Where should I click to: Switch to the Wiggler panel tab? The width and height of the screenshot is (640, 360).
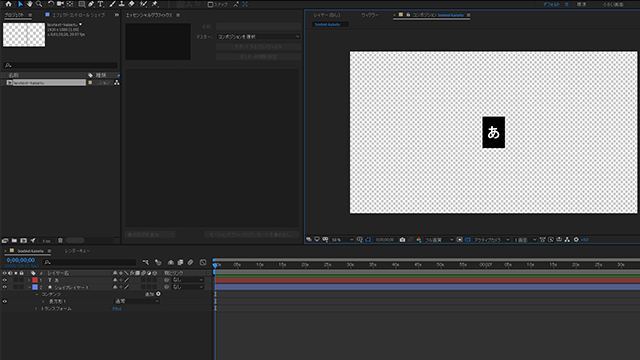(x=369, y=15)
